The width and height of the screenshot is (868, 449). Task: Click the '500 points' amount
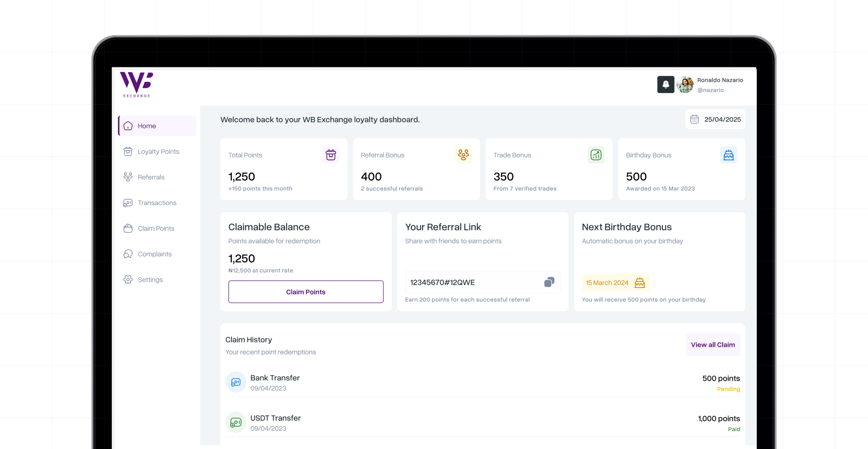pyautogui.click(x=721, y=379)
